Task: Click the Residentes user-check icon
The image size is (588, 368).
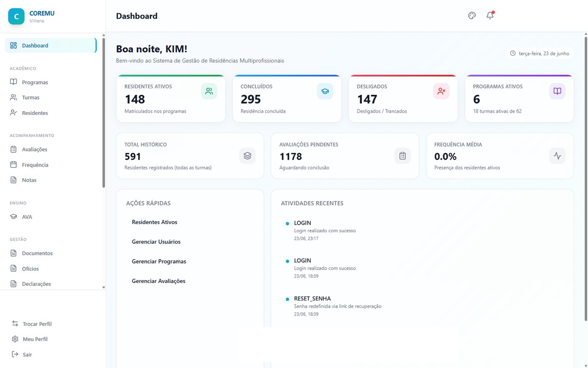Action: [x=13, y=113]
